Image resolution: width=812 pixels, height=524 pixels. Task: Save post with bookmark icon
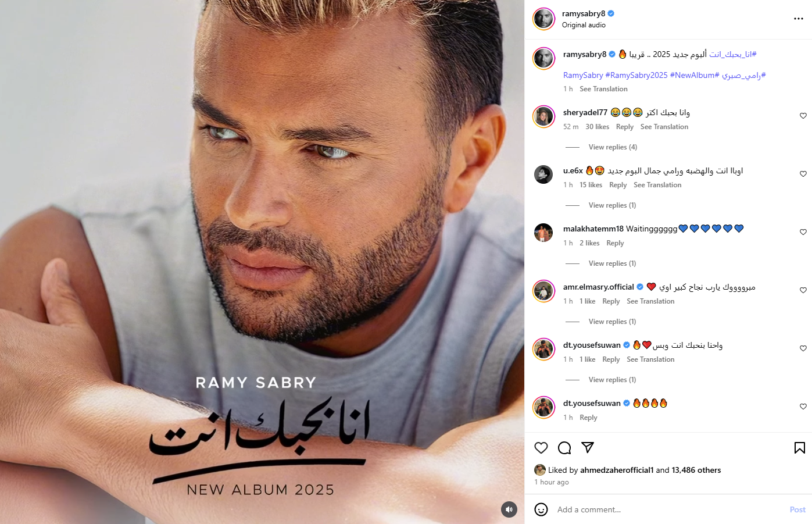800,448
